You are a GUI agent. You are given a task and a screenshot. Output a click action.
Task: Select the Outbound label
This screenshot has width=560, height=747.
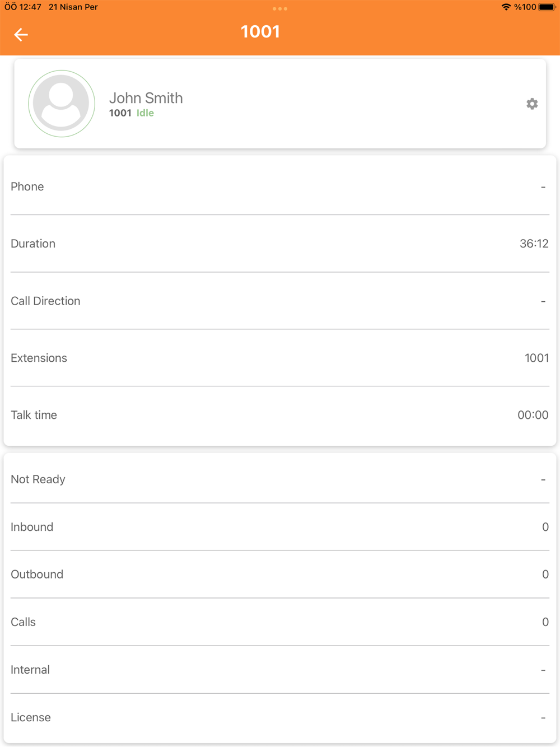pos(37,575)
